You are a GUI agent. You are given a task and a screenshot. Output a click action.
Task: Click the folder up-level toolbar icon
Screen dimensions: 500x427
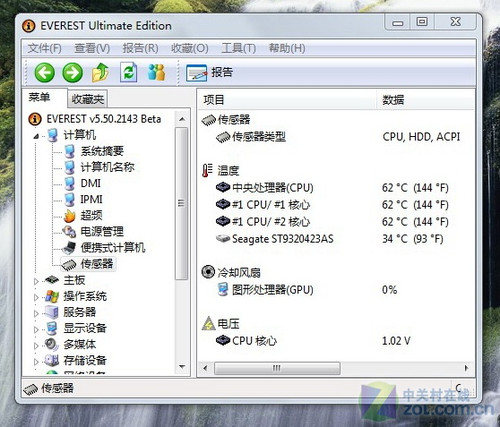[100, 72]
